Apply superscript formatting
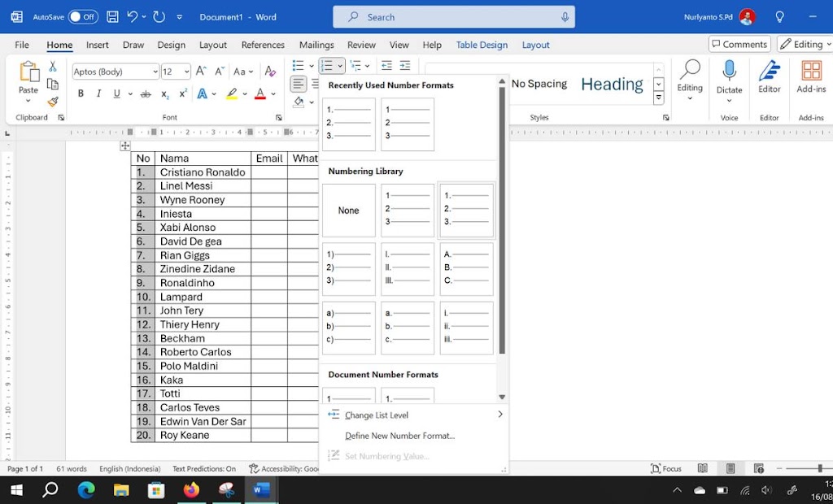This screenshot has height=504, width=833. point(183,93)
